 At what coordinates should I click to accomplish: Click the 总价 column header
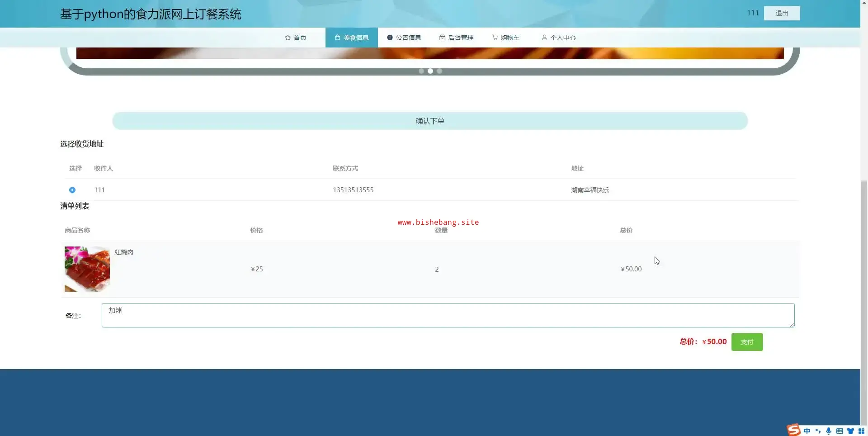626,230
